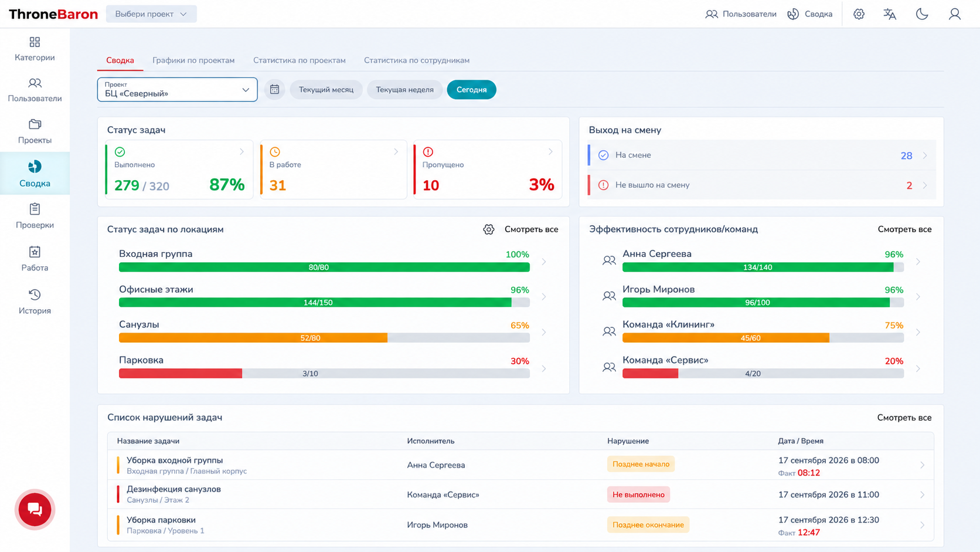Open Парковка location row chevron
Screen dimensions: 980x552
(x=544, y=368)
